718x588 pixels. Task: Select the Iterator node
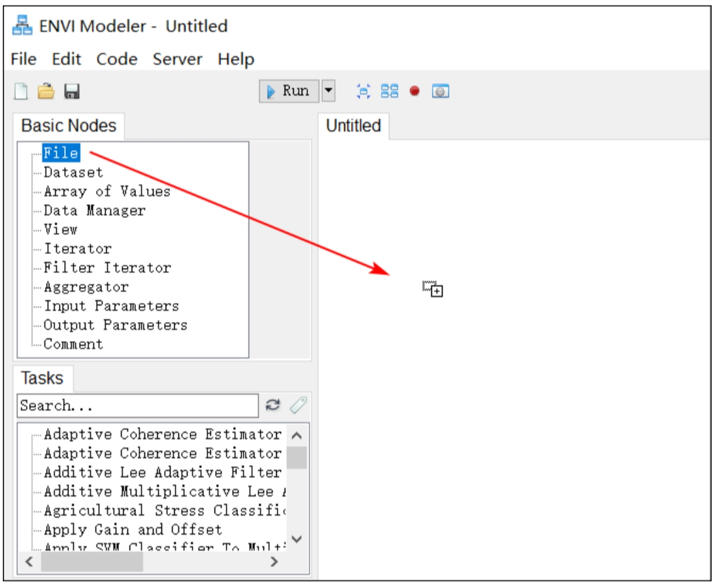78,249
